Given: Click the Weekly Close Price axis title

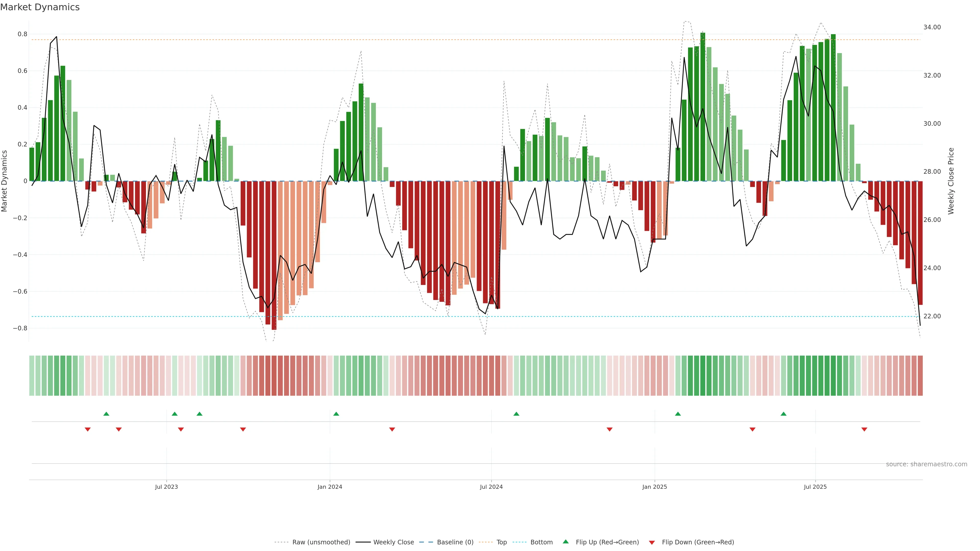Looking at the screenshot, I should pos(951,181).
